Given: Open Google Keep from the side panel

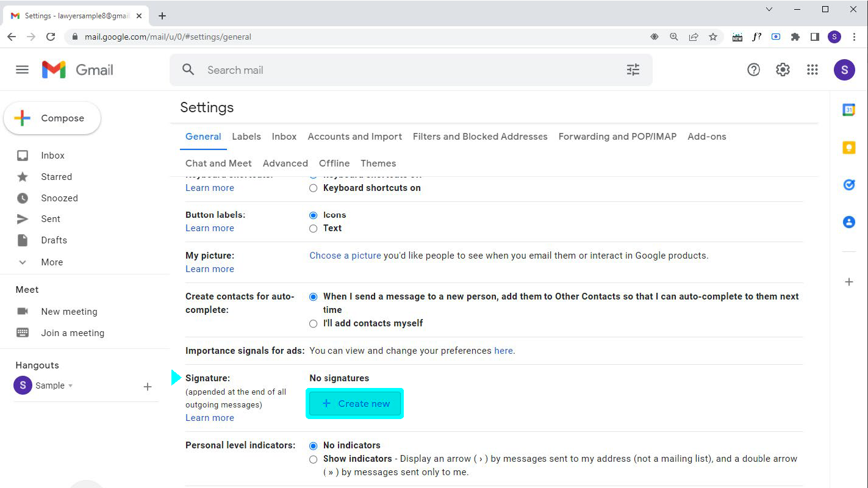Looking at the screenshot, I should pos(848,147).
